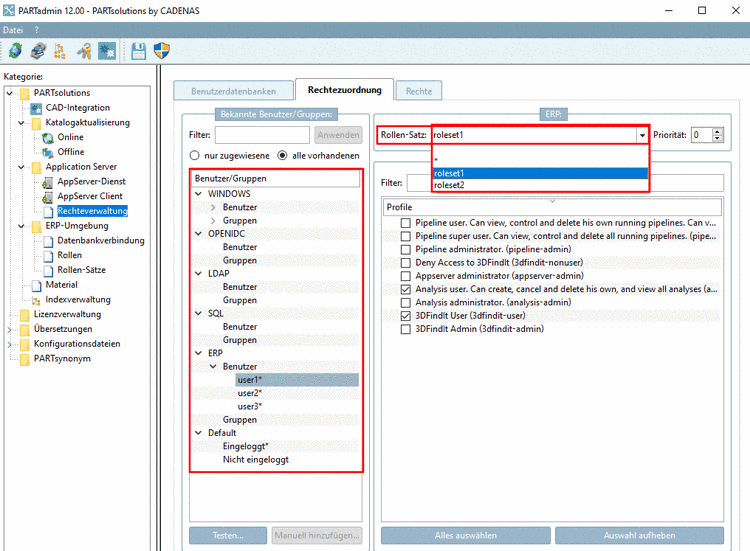Select the 'alle vorhandenen' radio button
The image size is (750, 551).
coord(282,155)
